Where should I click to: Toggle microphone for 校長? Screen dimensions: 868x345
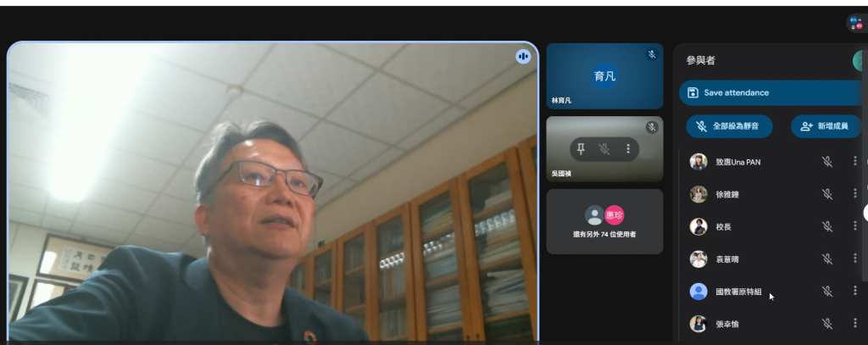827,226
